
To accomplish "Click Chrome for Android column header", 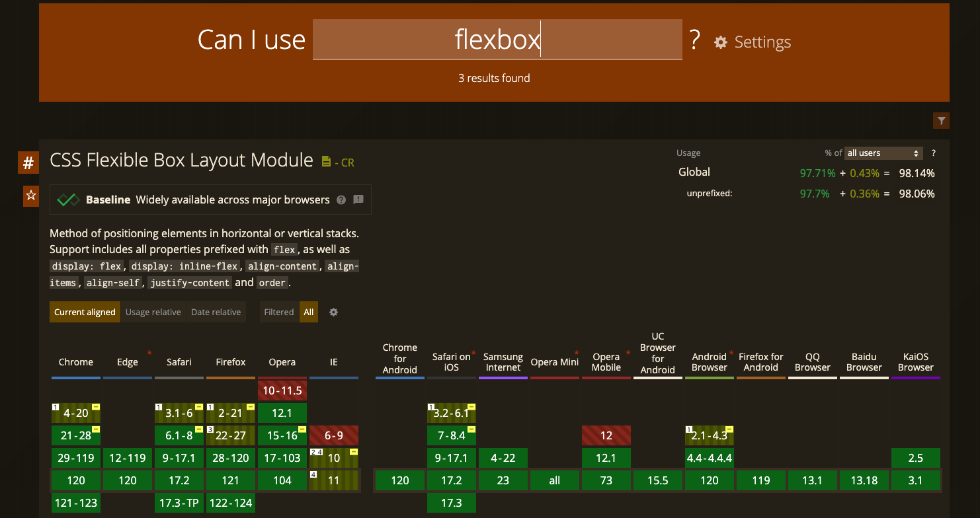I will coord(400,359).
